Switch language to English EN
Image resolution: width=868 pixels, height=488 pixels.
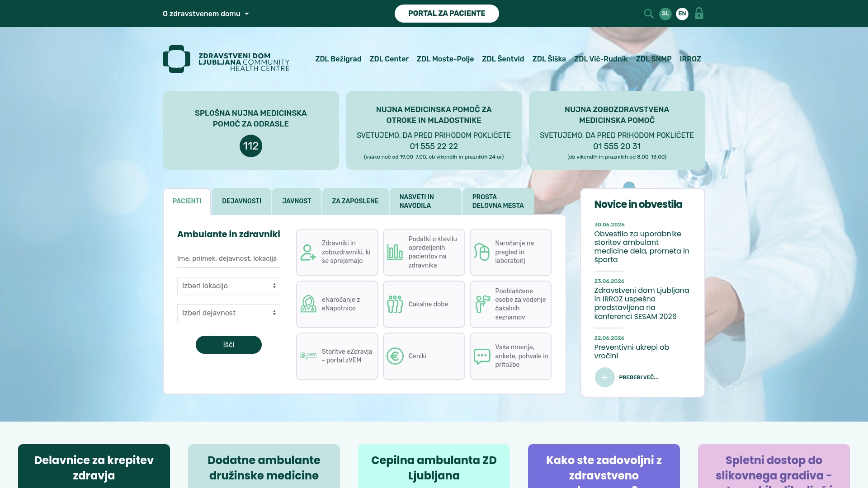click(x=682, y=14)
